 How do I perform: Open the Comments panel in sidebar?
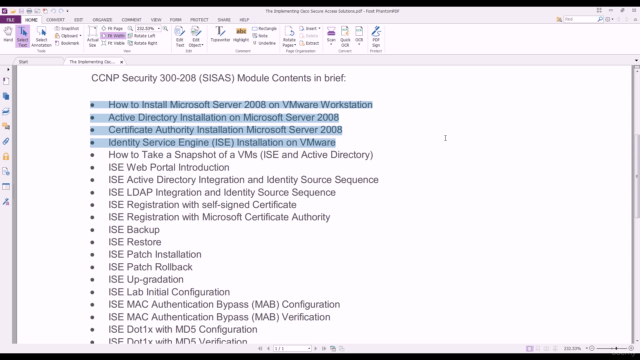click(x=6, y=127)
